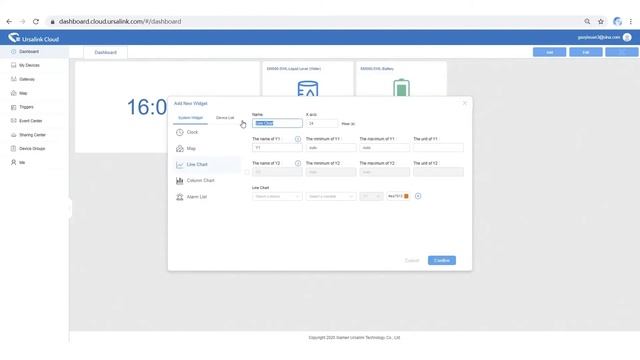Open Triggers in the sidebar

point(26,107)
